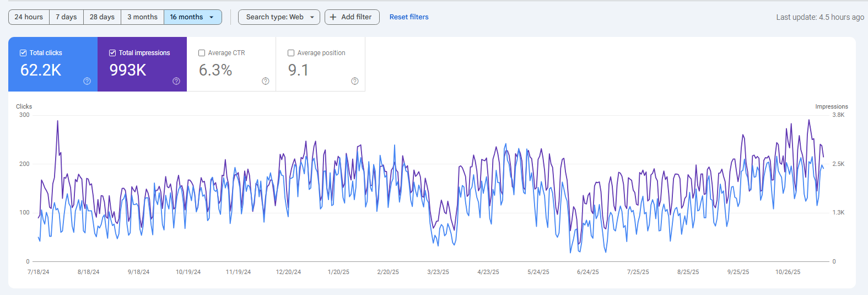Click help icon on Total impressions card

pyautogui.click(x=176, y=81)
